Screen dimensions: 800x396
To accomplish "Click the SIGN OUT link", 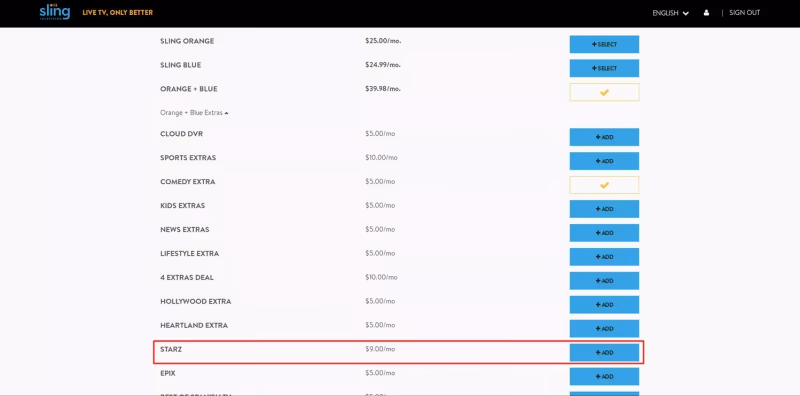I will click(x=744, y=13).
